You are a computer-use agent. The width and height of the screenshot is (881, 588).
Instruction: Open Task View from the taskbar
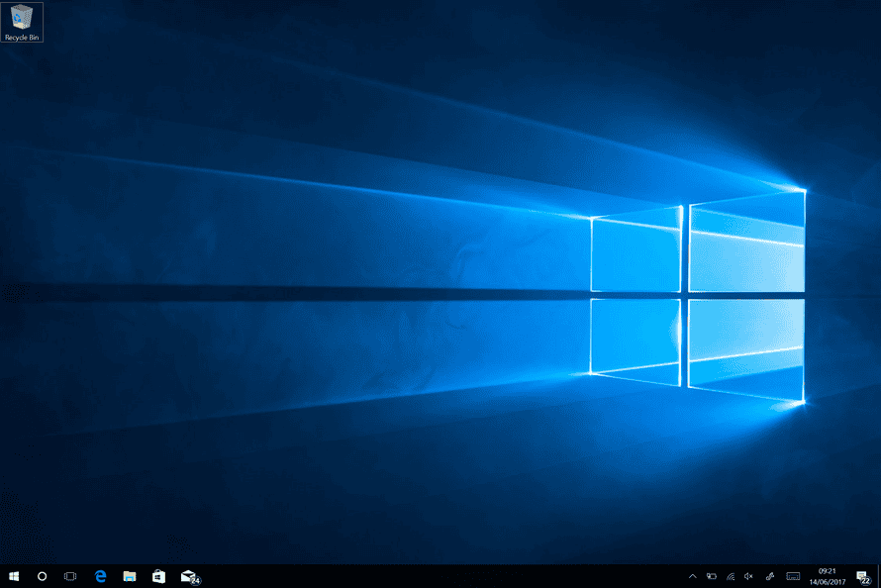coord(71,575)
